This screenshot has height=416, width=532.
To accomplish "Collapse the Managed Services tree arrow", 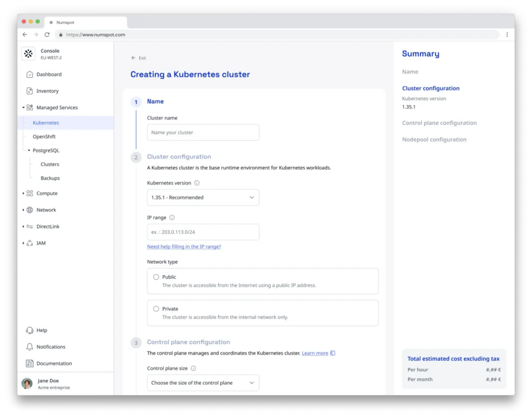I will pyautogui.click(x=23, y=108).
